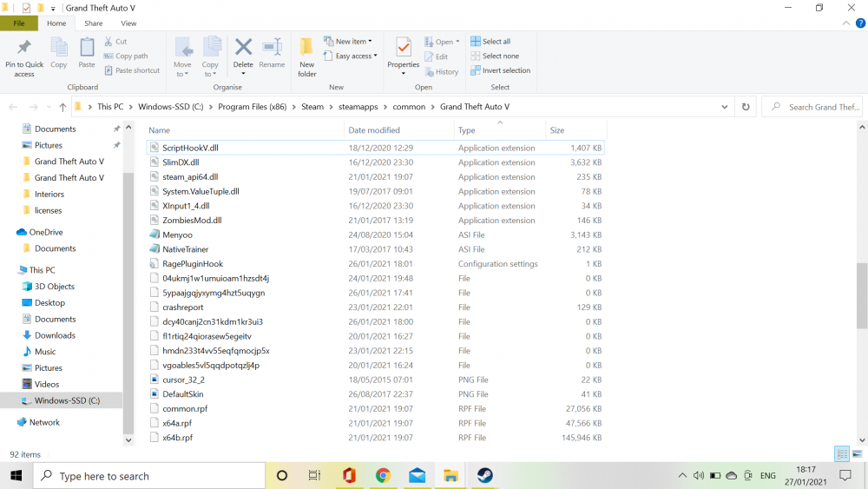
Task: Open the Easy access dropdown
Action: pyautogui.click(x=351, y=56)
